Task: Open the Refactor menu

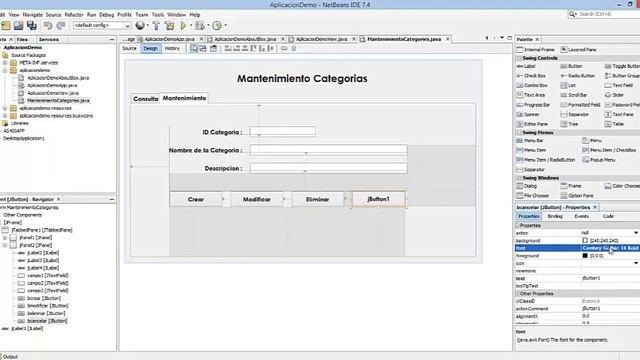Action: point(74,15)
